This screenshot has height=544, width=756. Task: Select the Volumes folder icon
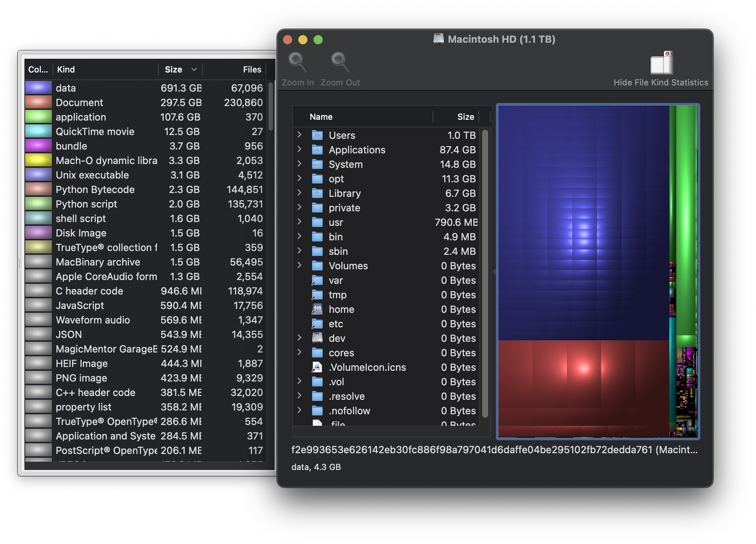tap(317, 266)
